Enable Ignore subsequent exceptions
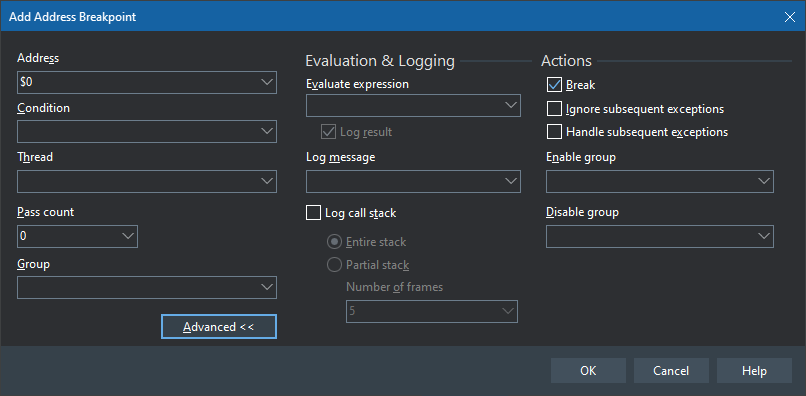Viewport: 806px width, 396px height. tap(554, 109)
